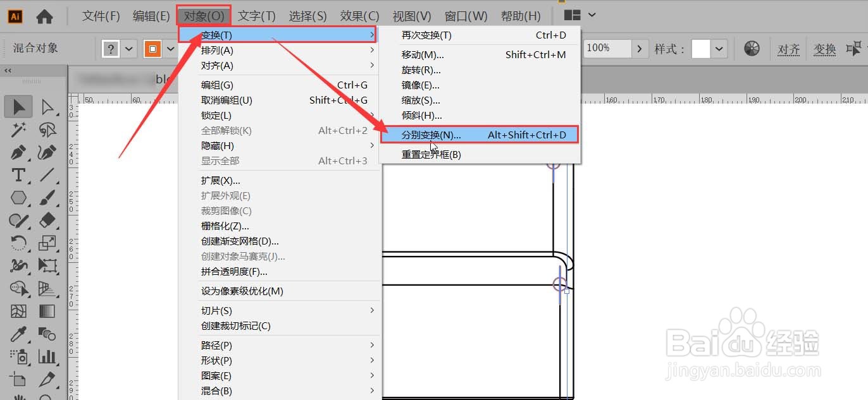Click the 对齐 align link
868x400 pixels.
tap(788, 48)
